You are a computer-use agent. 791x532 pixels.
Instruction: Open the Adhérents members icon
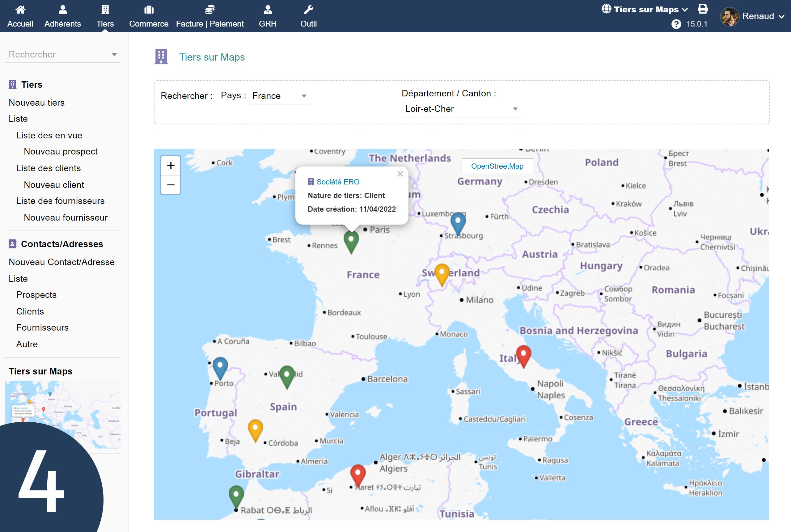pos(62,10)
